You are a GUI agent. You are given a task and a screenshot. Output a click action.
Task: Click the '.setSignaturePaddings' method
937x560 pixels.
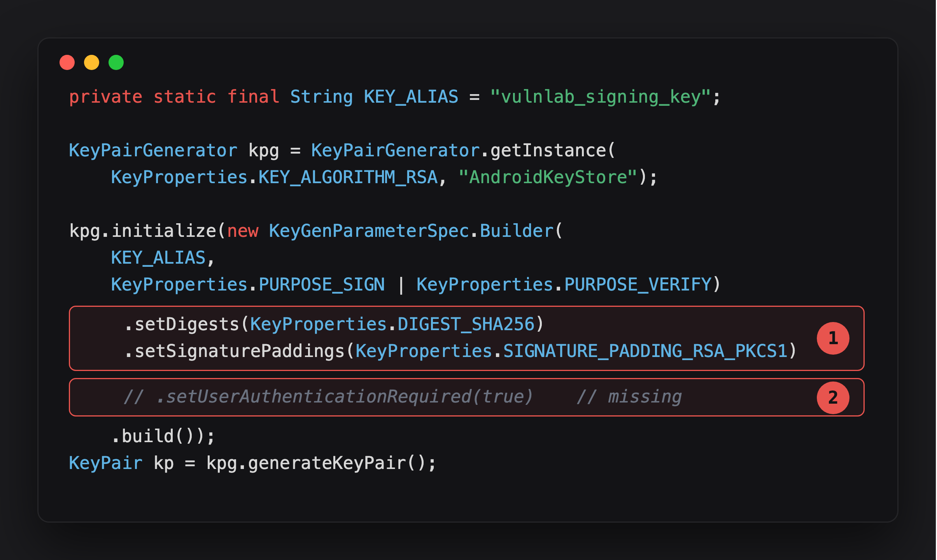click(x=235, y=351)
